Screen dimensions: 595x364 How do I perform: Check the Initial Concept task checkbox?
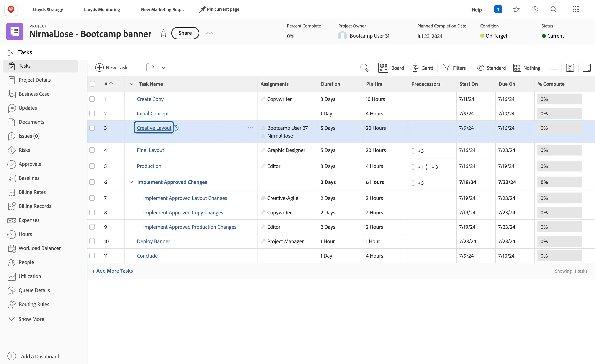point(92,113)
